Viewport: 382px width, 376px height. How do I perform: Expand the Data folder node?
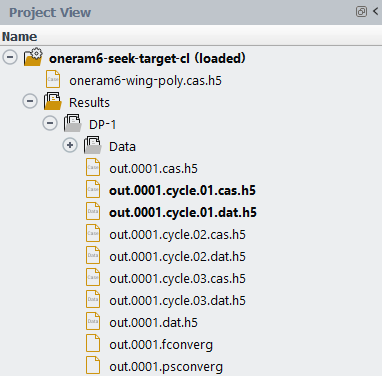point(70,145)
